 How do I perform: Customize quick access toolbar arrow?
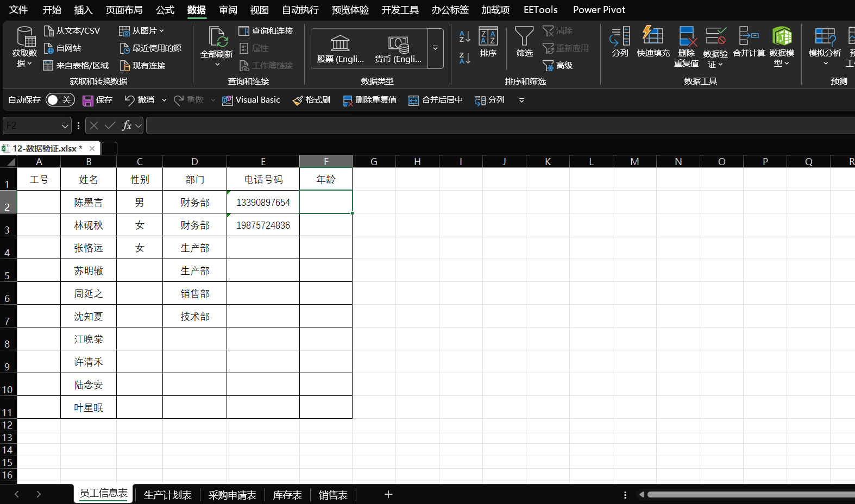pos(521,100)
